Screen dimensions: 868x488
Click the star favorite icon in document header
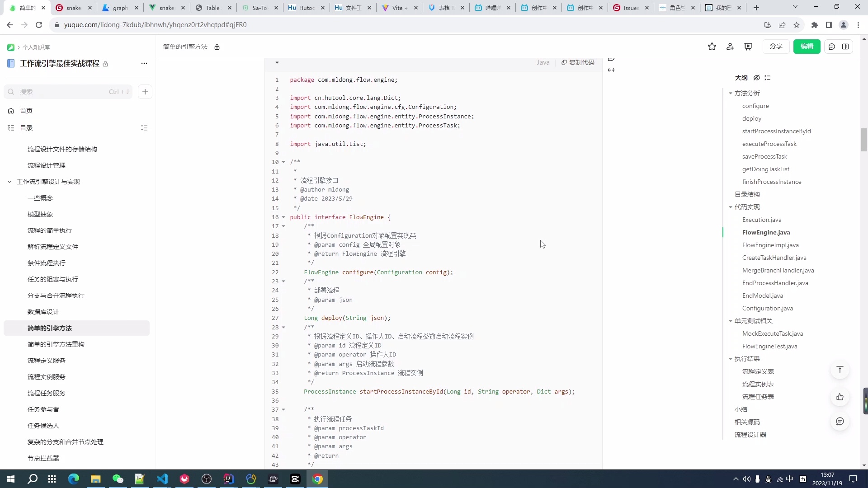click(712, 47)
